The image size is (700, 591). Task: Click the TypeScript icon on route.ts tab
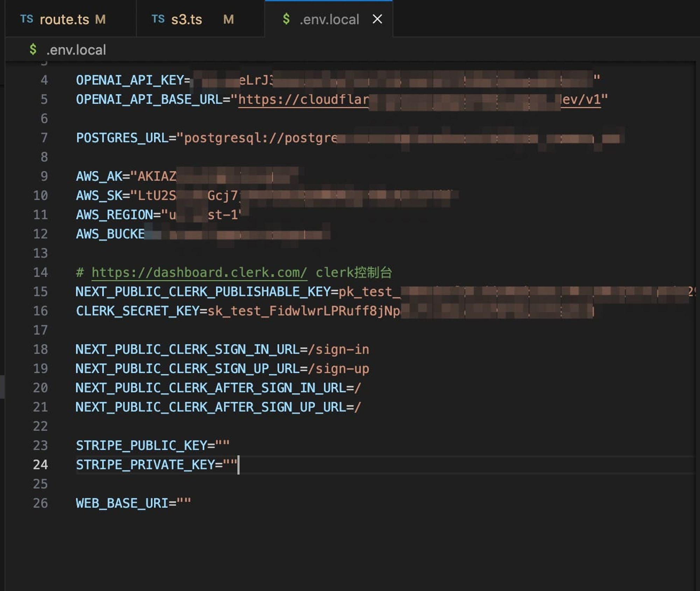point(27,19)
